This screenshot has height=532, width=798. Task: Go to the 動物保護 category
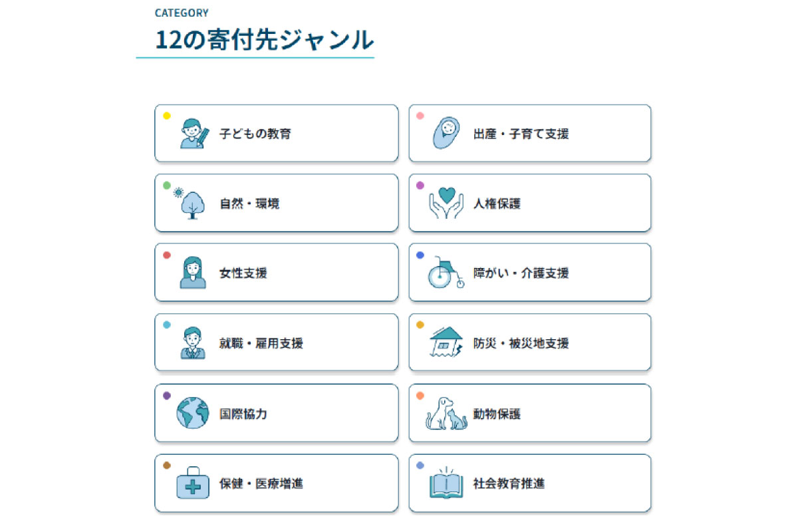[x=530, y=413]
